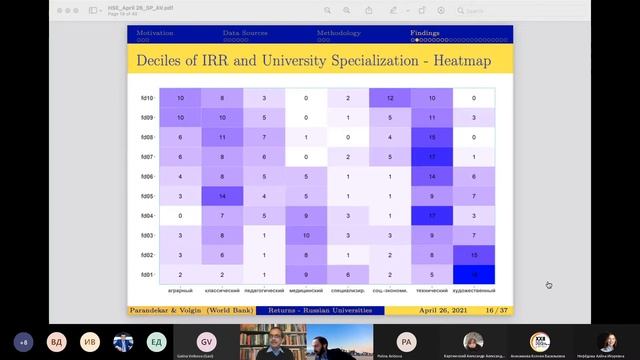640x360 pixels.
Task: Click the 'специализир.' column label
Action: tap(348, 291)
